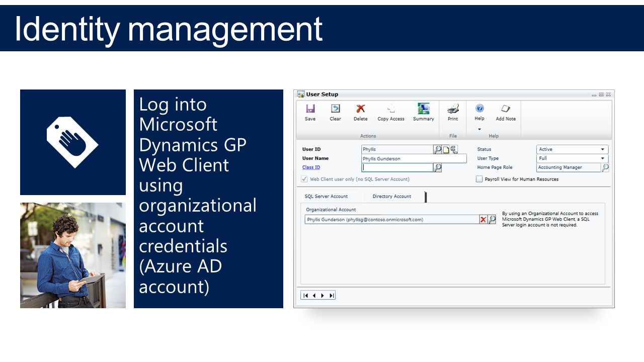
Task: Click the tag with hand icon tile
Action: point(73,142)
